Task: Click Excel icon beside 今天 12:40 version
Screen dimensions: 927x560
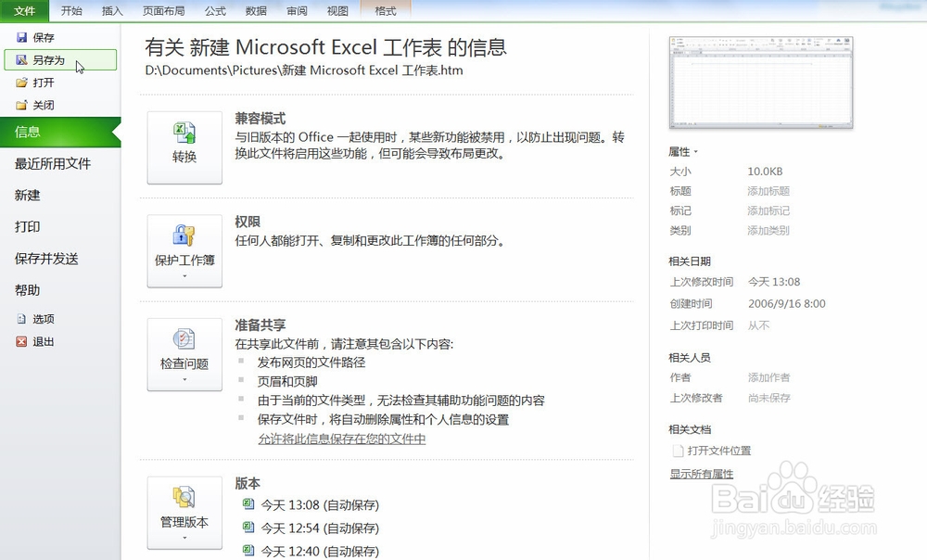Action: pyautogui.click(x=248, y=551)
